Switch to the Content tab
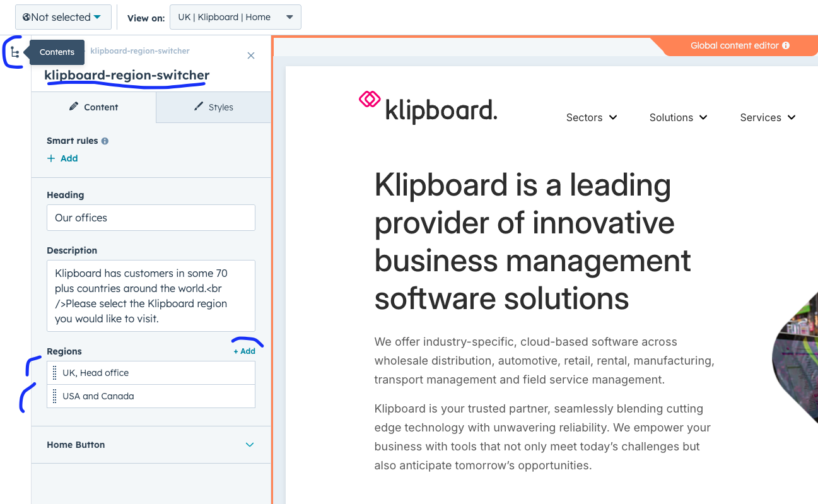818x504 pixels. (x=93, y=107)
